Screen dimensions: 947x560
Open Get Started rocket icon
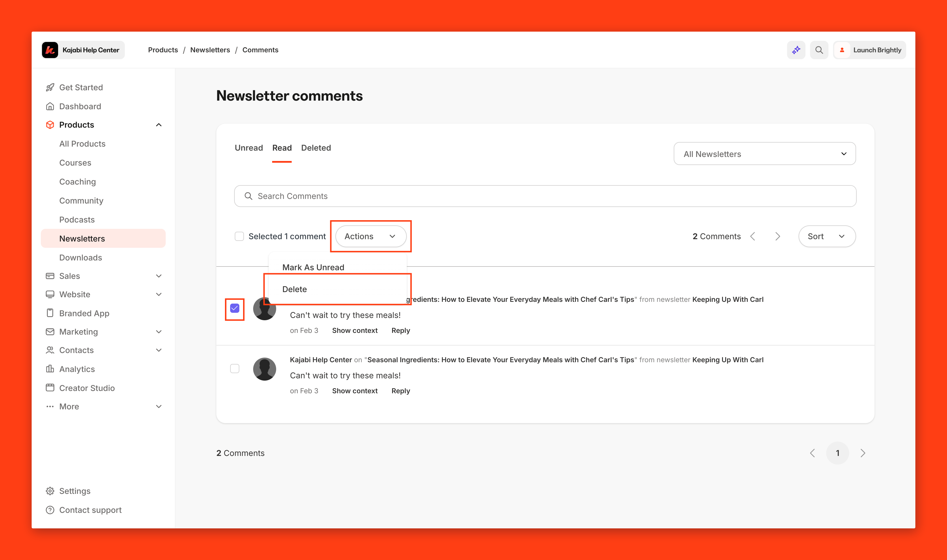(x=50, y=87)
